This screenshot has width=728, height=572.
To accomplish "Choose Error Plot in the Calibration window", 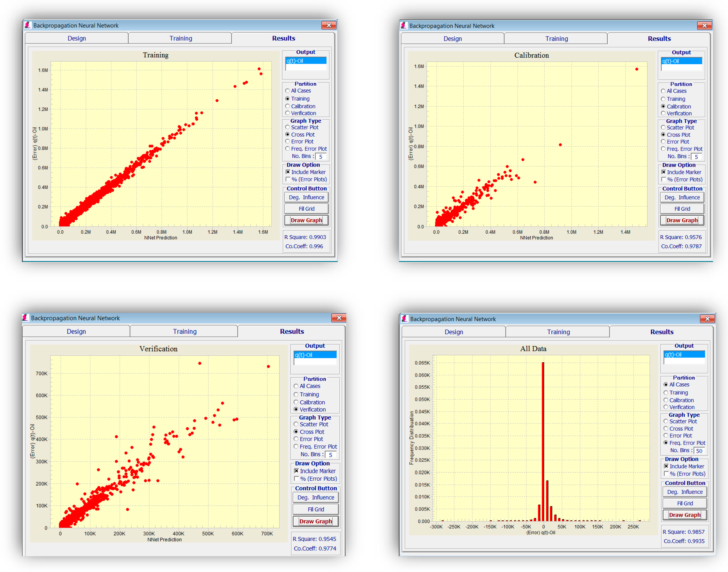I will [x=675, y=142].
